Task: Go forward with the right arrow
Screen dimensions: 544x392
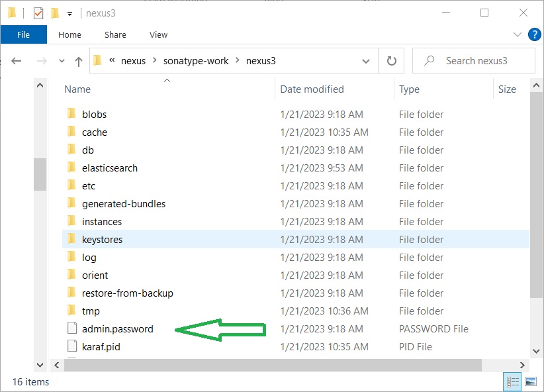Action: 42,61
